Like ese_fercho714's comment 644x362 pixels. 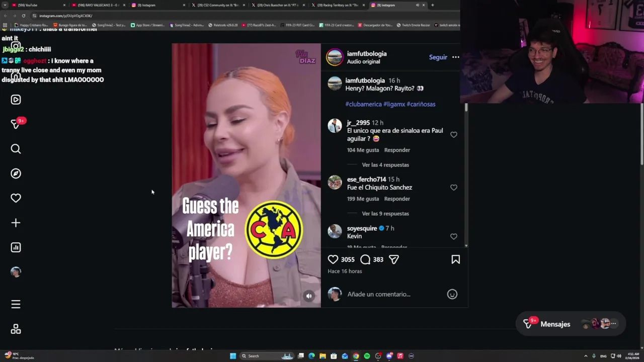(x=454, y=188)
